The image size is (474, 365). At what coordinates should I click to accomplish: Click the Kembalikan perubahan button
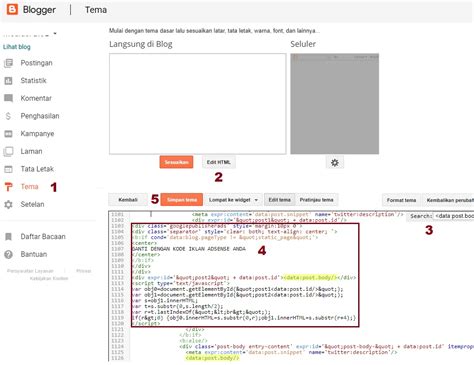click(x=448, y=200)
